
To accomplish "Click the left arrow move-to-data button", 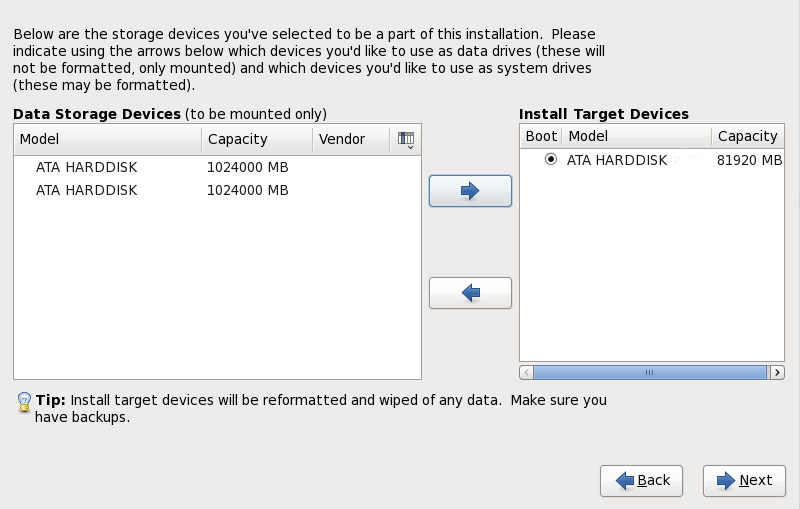I will point(470,293).
